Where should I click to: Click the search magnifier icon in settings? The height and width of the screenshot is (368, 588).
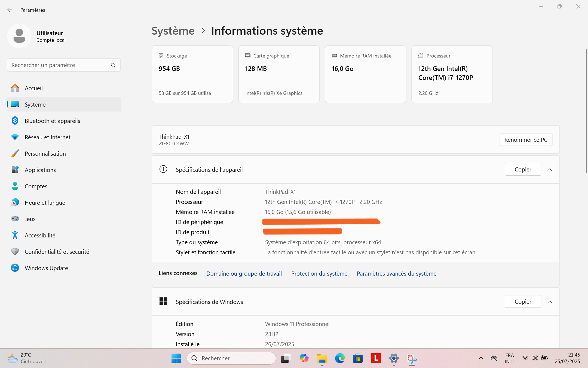coord(113,65)
